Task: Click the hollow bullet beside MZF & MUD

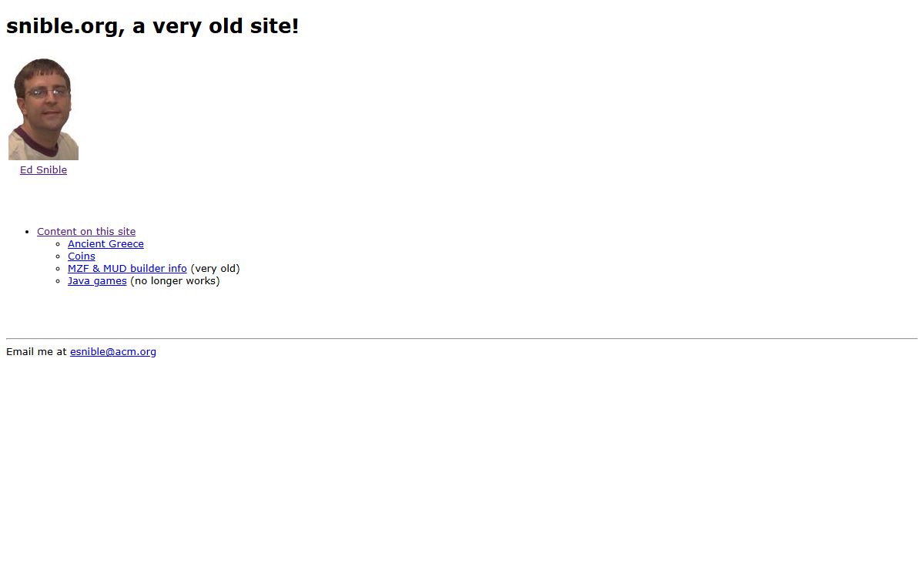Action: tap(58, 269)
